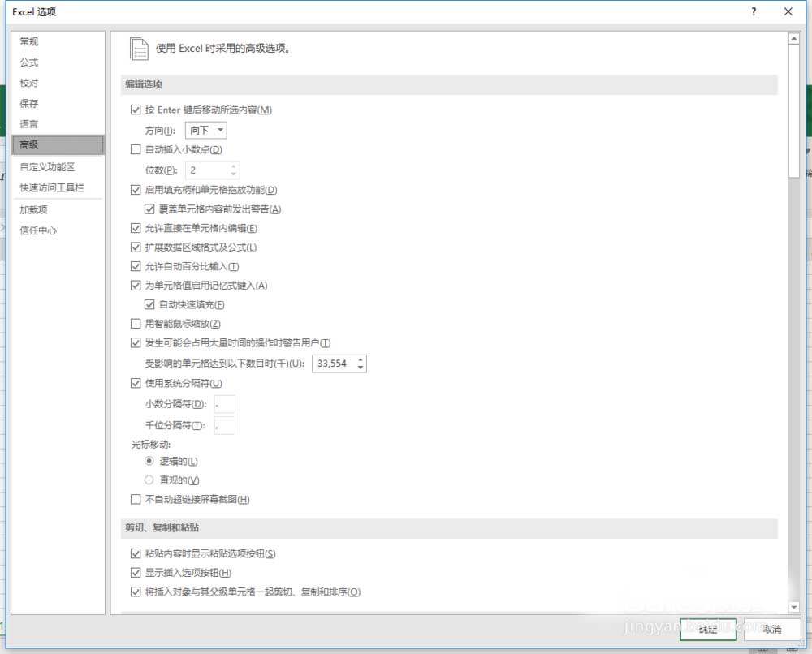
Task: Open the 高级 category in sidebar
Action: pyautogui.click(x=58, y=144)
